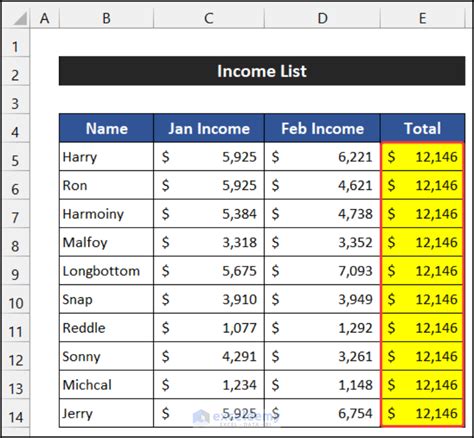Select the Snap name cell

(x=106, y=299)
